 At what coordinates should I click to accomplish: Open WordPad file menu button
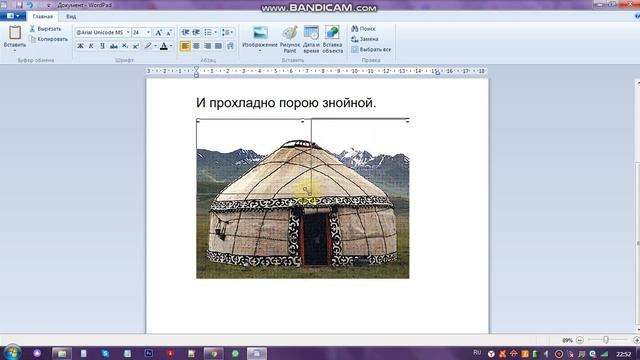(13, 16)
